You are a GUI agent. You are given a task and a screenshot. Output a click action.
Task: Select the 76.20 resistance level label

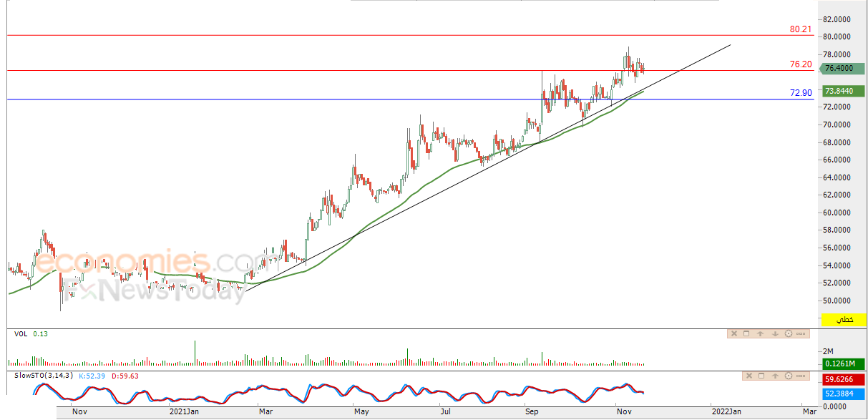(x=801, y=64)
